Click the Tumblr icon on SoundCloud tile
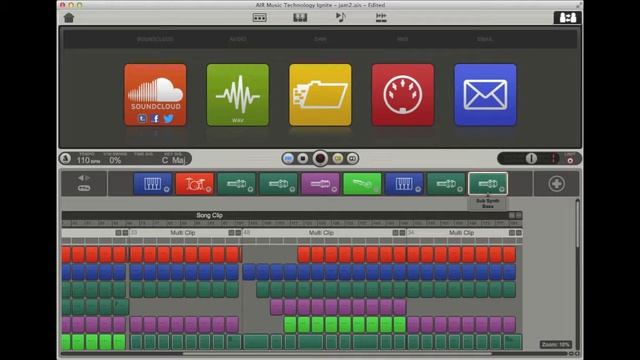 tap(142, 119)
